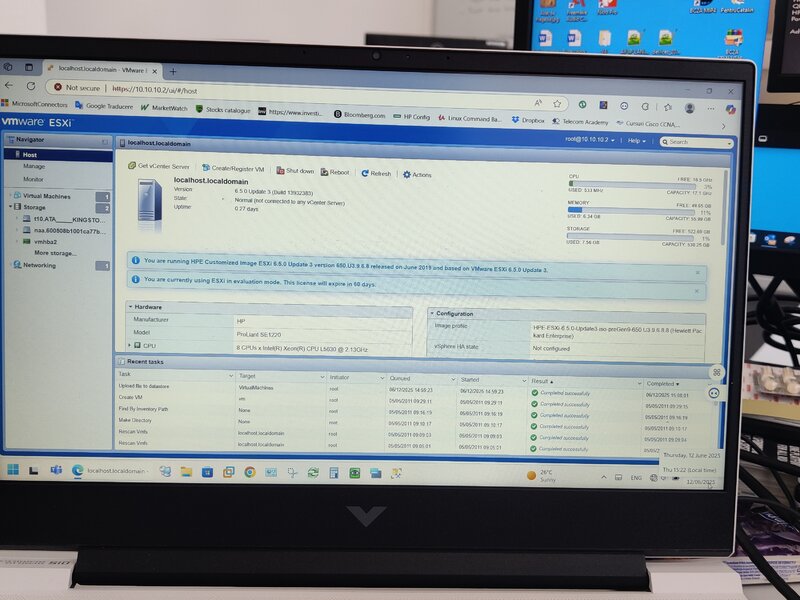Image resolution: width=800 pixels, height=600 pixels.
Task: Click the CPU usage bar
Action: (632, 185)
